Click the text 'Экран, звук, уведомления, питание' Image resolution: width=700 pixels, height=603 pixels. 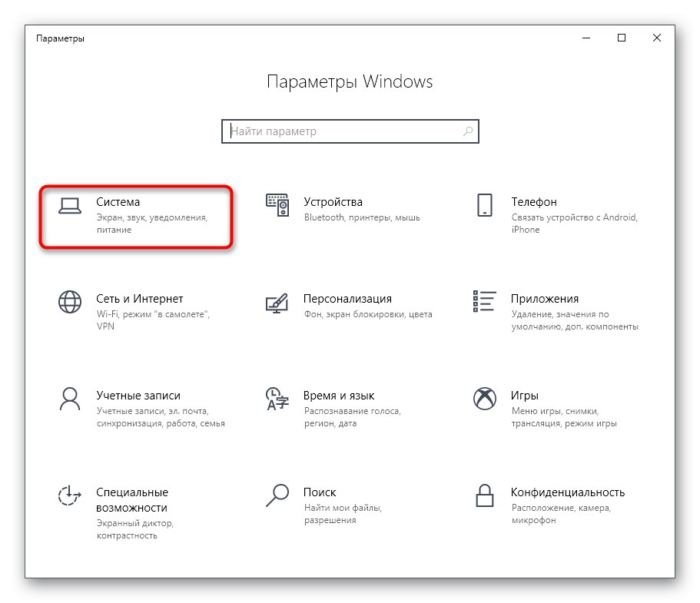click(152, 224)
